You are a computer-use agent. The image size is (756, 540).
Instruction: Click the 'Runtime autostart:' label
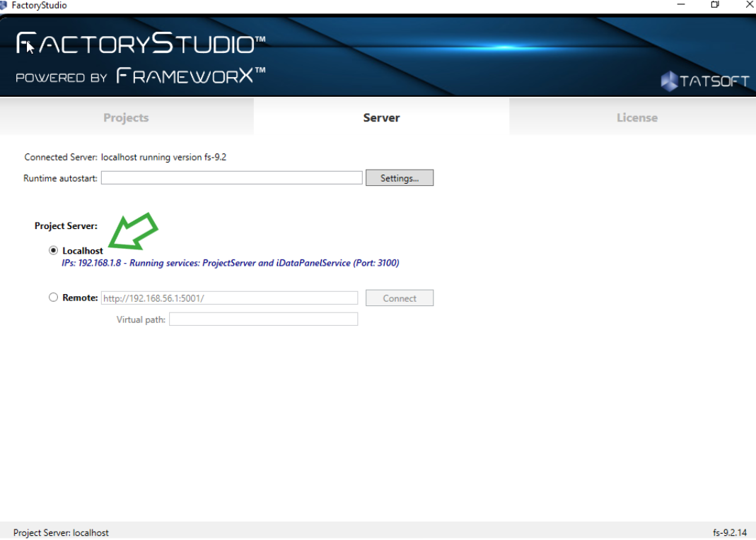[x=60, y=178]
